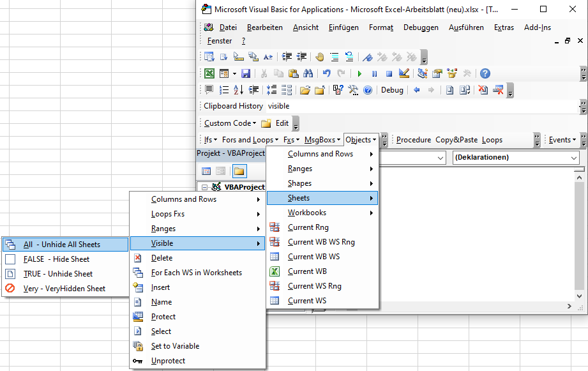Open the Project Explorer icon
Screen dimensions: 588x371
423,73
